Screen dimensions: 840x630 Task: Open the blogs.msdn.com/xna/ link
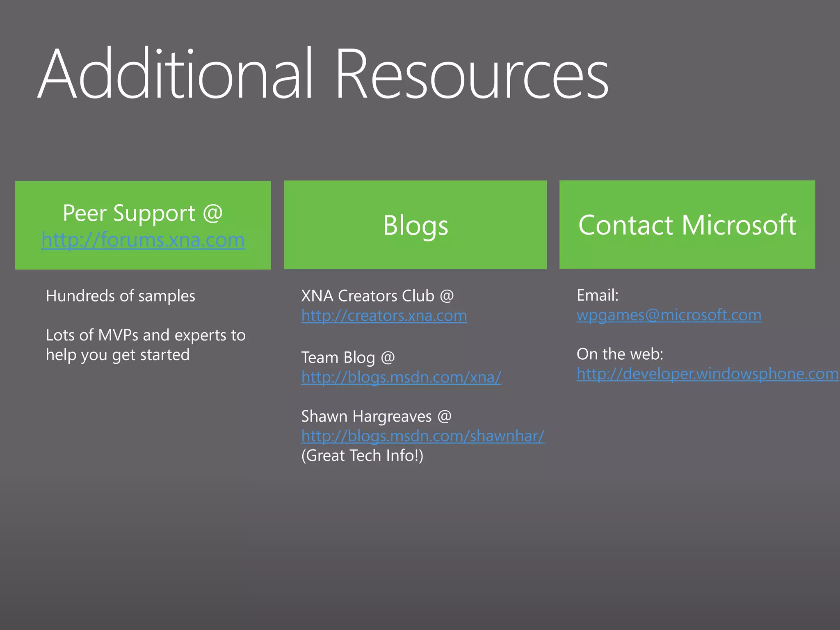[x=401, y=377]
